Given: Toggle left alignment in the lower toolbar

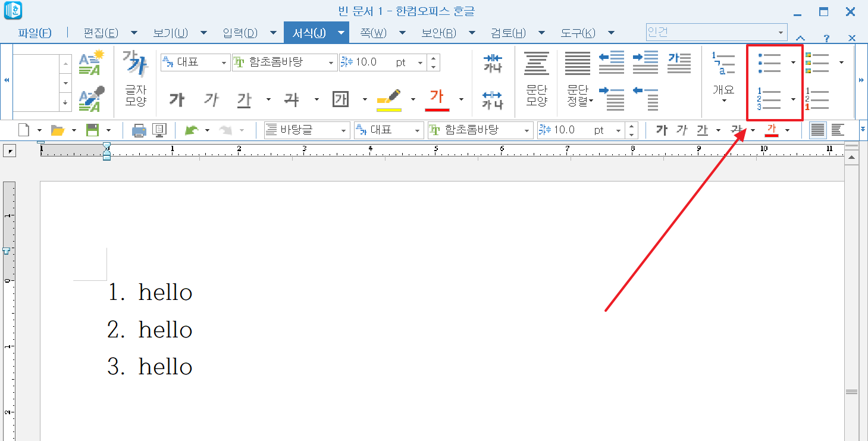Looking at the screenshot, I should point(838,130).
